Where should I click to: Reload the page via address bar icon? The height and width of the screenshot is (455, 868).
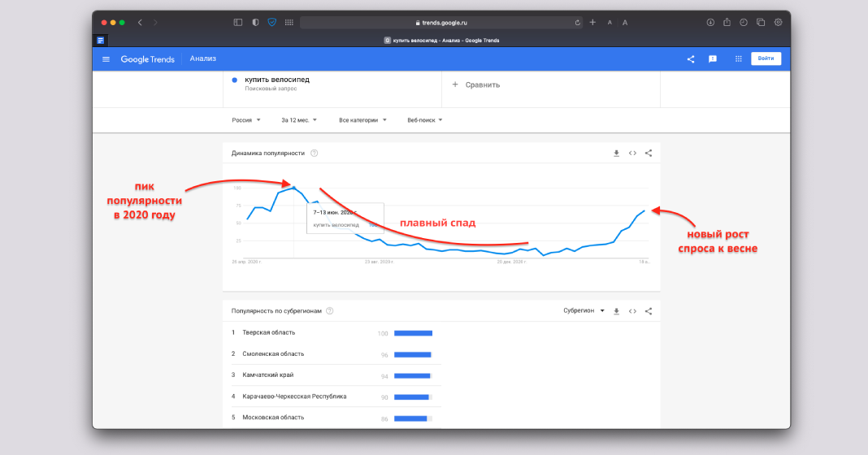[577, 23]
